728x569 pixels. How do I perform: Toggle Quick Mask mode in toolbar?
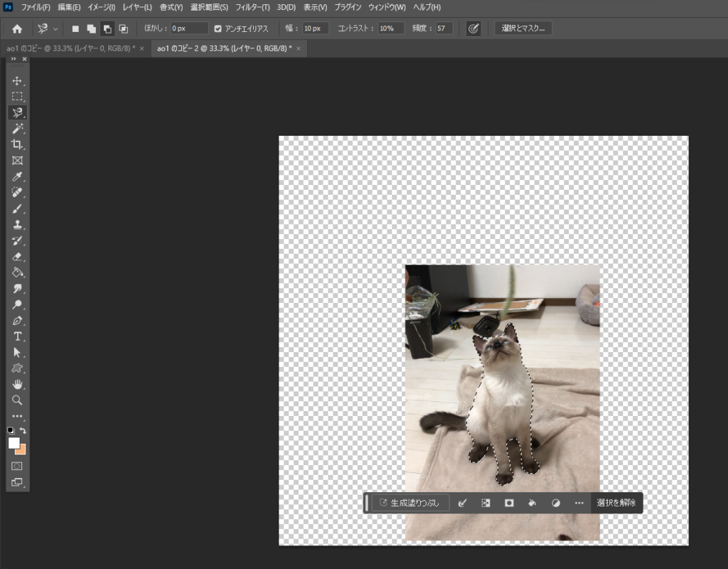pyautogui.click(x=17, y=466)
